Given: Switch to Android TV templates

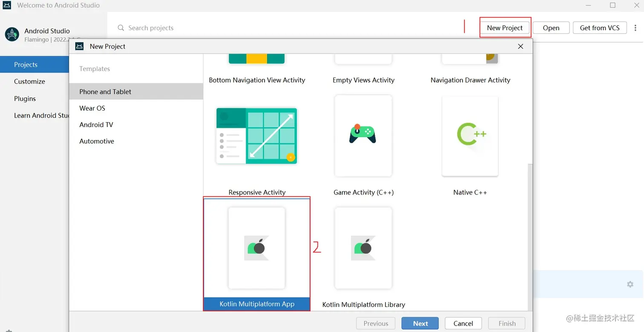Looking at the screenshot, I should (136, 125).
